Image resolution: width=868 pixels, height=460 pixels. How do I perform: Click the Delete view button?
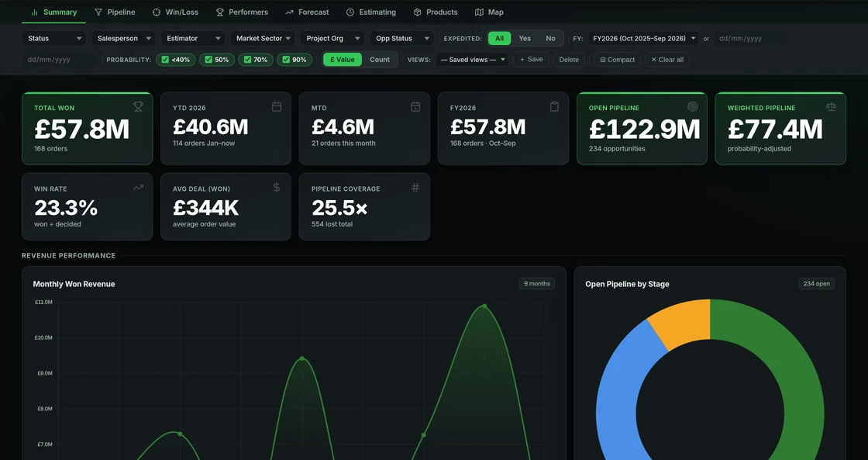click(569, 59)
